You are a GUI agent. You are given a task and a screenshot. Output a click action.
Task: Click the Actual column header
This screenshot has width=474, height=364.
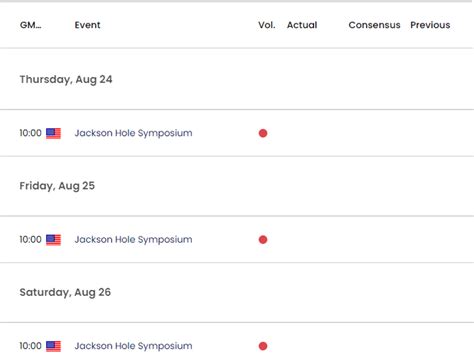pyautogui.click(x=302, y=25)
